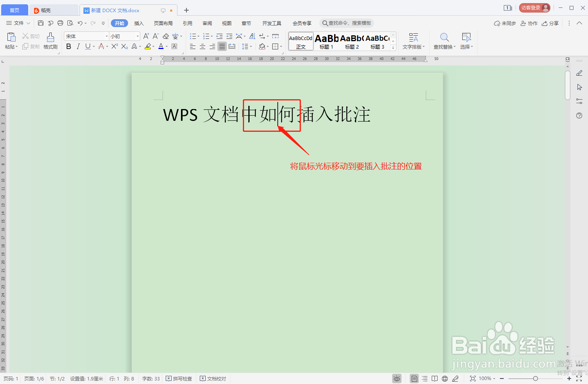Increase the font size

pos(146,36)
